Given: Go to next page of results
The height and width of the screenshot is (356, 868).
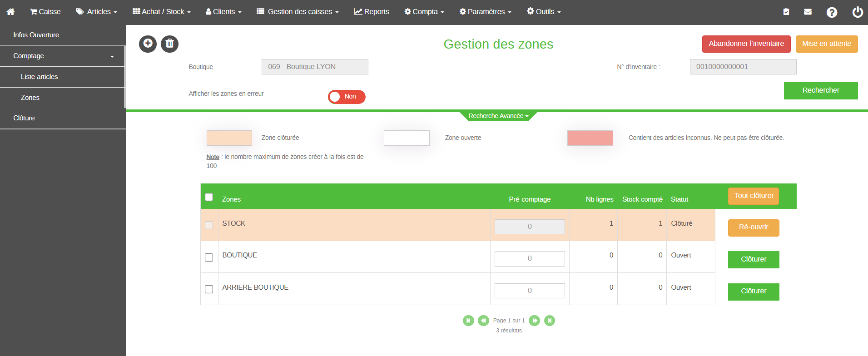Looking at the screenshot, I should coord(535,321).
